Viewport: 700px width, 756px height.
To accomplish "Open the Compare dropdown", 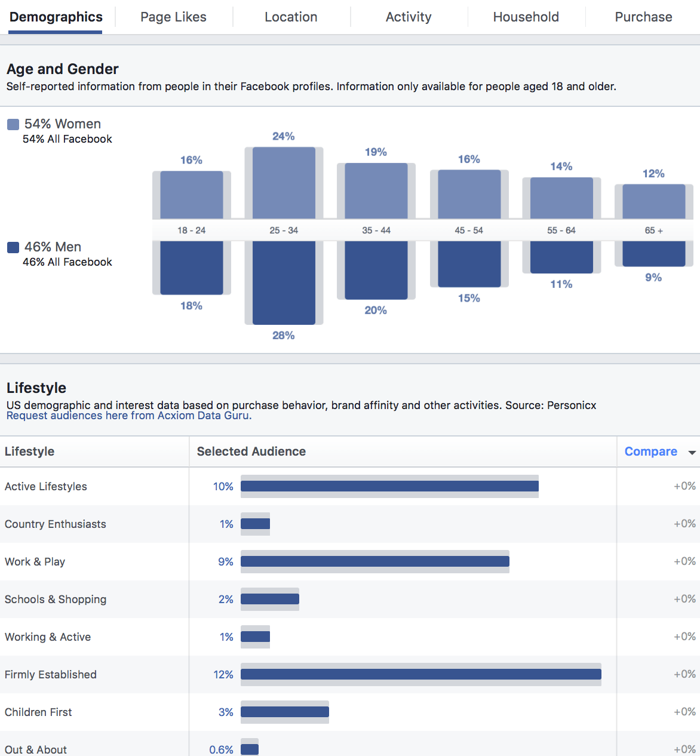I will click(x=651, y=451).
